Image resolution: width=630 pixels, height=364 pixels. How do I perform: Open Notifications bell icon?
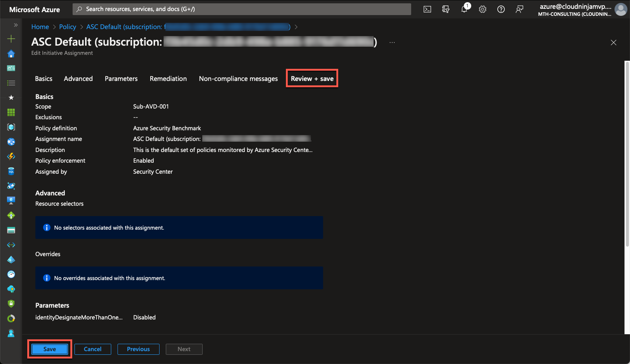[465, 9]
